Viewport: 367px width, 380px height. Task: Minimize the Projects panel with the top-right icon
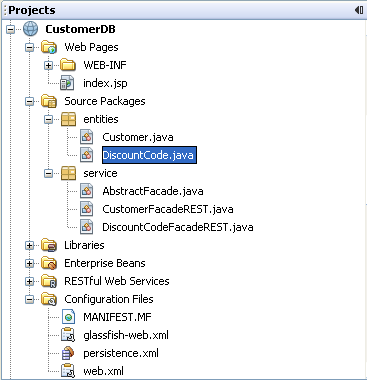(359, 10)
